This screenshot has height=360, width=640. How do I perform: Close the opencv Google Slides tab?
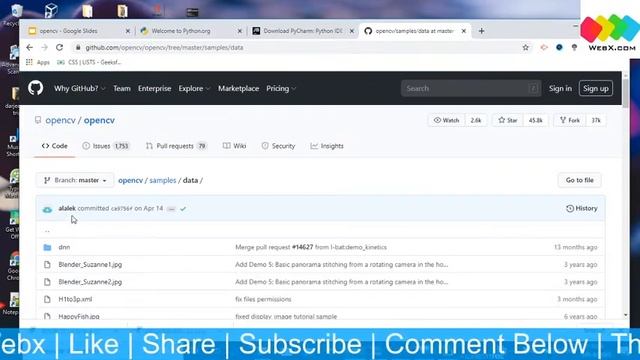point(128,31)
